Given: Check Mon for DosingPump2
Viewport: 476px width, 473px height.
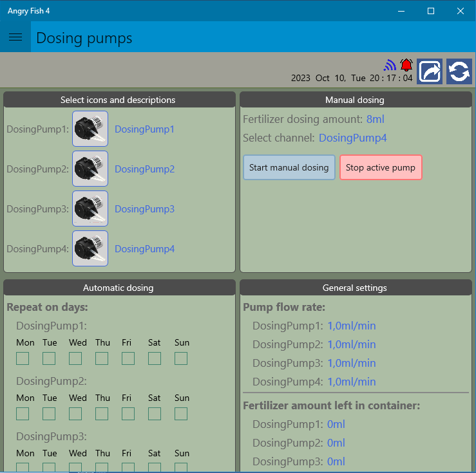Looking at the screenshot, I should (23, 414).
